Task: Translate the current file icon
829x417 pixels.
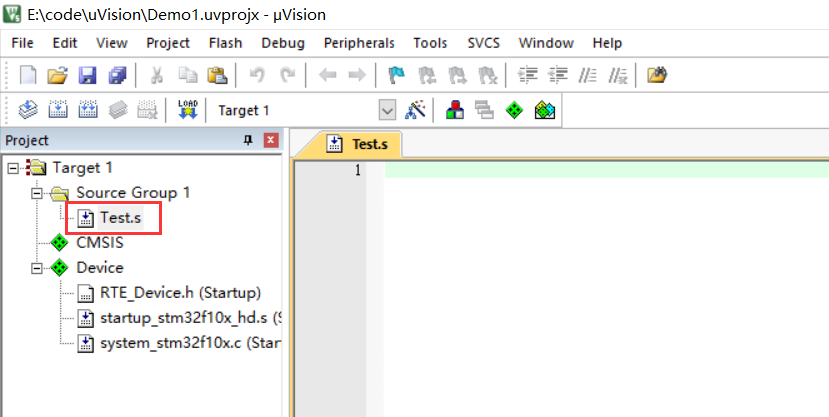Action: coord(27,110)
